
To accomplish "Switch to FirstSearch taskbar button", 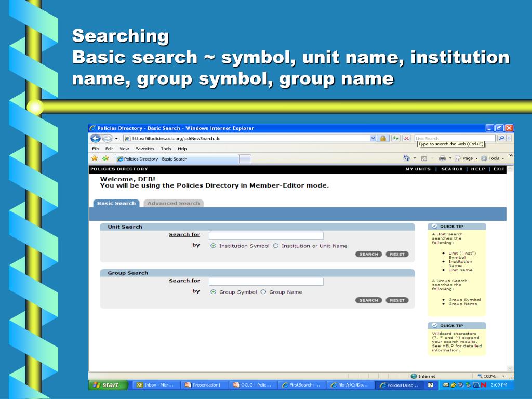I will [x=301, y=385].
